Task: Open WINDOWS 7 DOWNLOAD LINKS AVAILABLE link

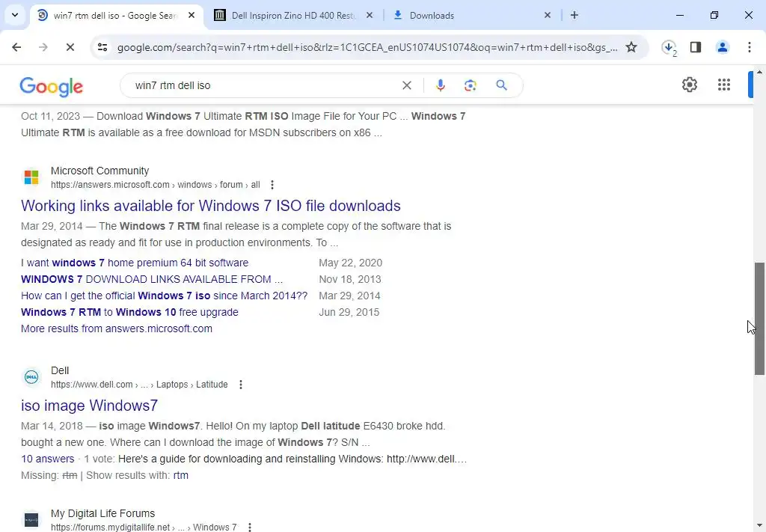Action: [152, 279]
